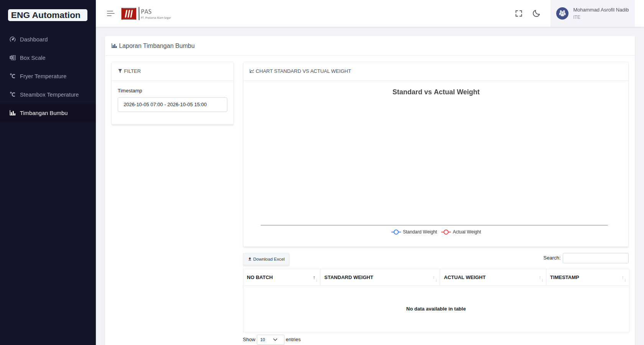Click the FILTER panel header
This screenshot has height=345, width=644.
pos(172,71)
